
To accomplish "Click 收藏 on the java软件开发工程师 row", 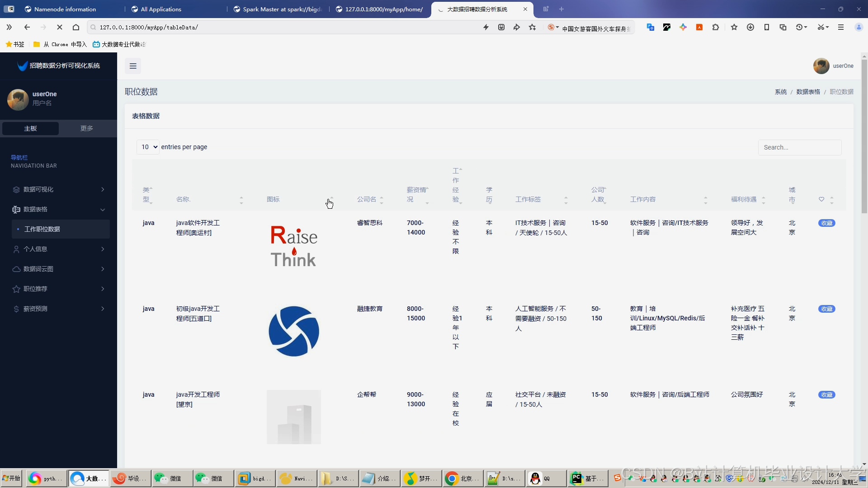I will coord(827,223).
